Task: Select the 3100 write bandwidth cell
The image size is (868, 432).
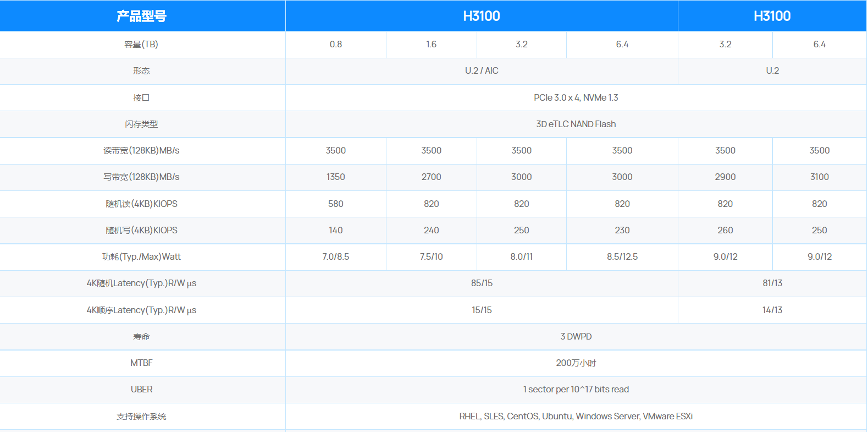Action: click(x=819, y=177)
